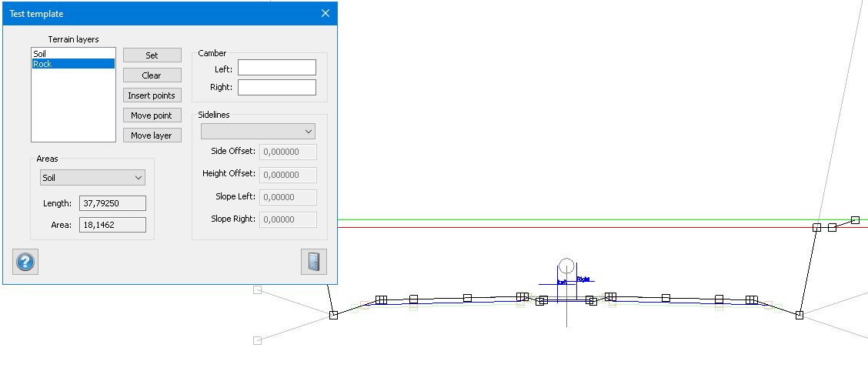Open the Areas Soil dropdown
Screen dimensions: 868x368
point(92,178)
